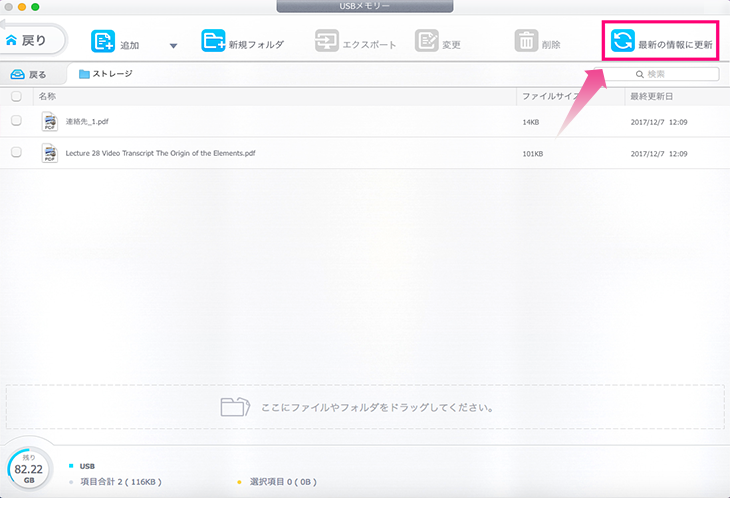Click the PDF icon of Lecture 28 file
This screenshot has height=510, width=730.
[50, 153]
